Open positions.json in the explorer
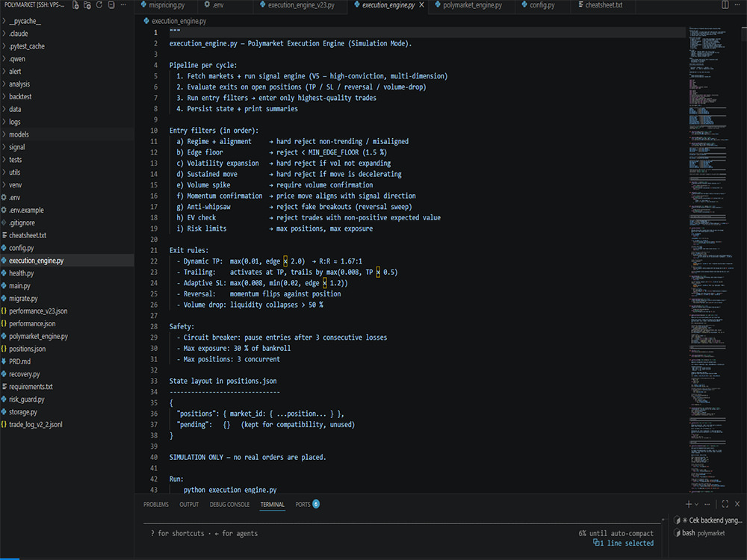Image resolution: width=747 pixels, height=560 pixels. tap(67, 349)
